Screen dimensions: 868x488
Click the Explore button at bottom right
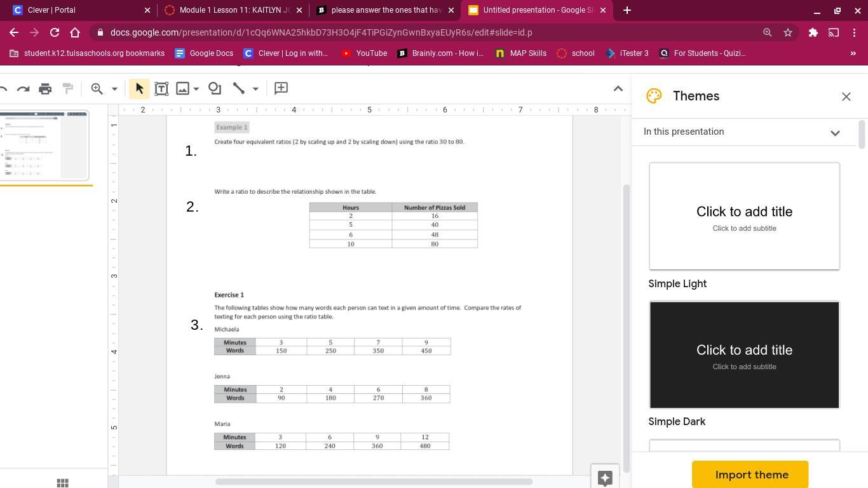605,478
